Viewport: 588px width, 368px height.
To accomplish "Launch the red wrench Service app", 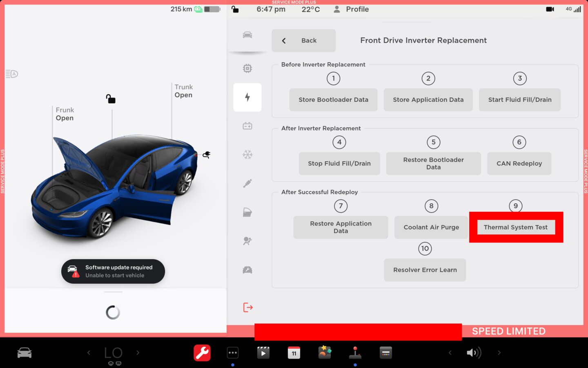I will point(202,353).
